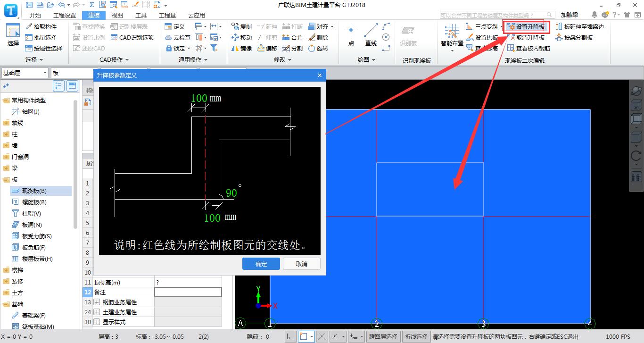This screenshot has height=343, width=644.
Task: Expand 钢筋业务属性 property row
Action: (x=97, y=302)
